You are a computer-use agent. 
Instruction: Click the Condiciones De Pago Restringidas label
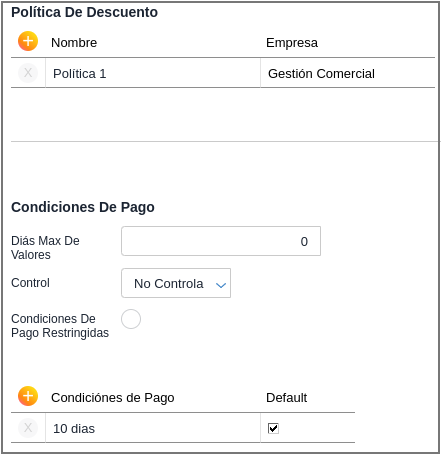60,326
